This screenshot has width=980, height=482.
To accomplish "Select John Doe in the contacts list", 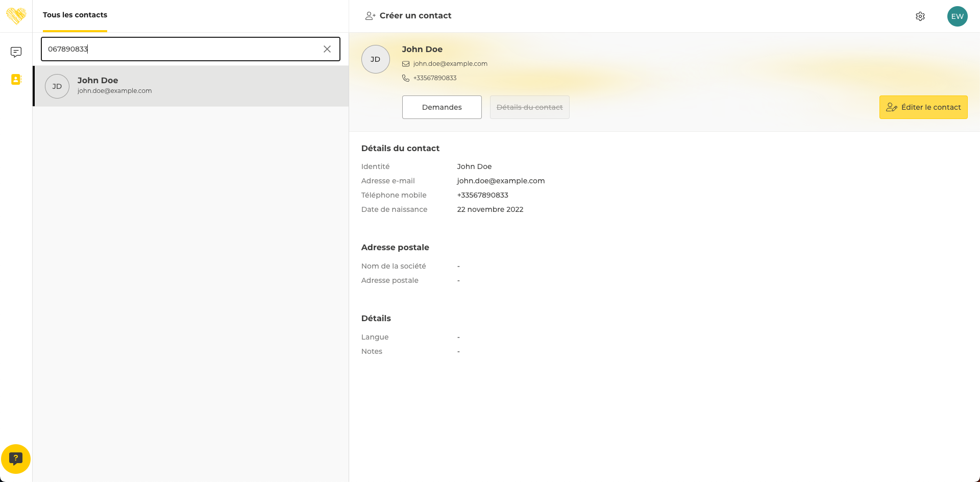I will [x=190, y=86].
